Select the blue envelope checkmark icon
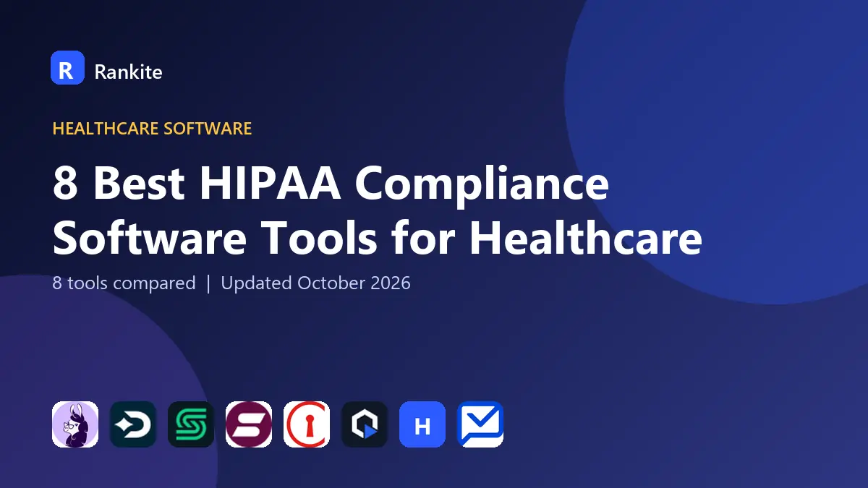Image resolution: width=868 pixels, height=488 pixels. coord(480,424)
